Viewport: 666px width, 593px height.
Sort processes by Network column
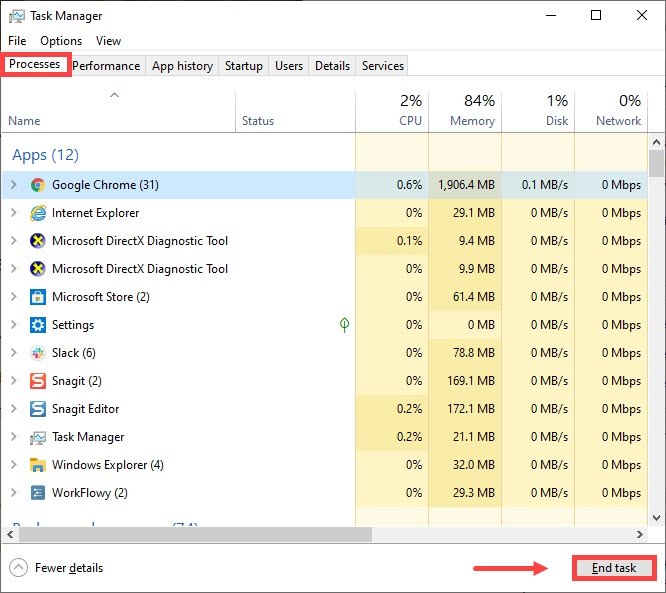click(x=611, y=110)
